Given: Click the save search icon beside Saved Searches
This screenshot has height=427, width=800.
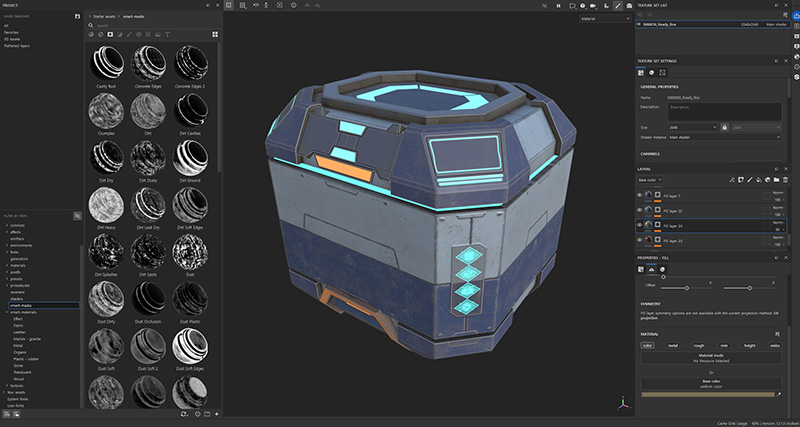Looking at the screenshot, I should 77,16.
